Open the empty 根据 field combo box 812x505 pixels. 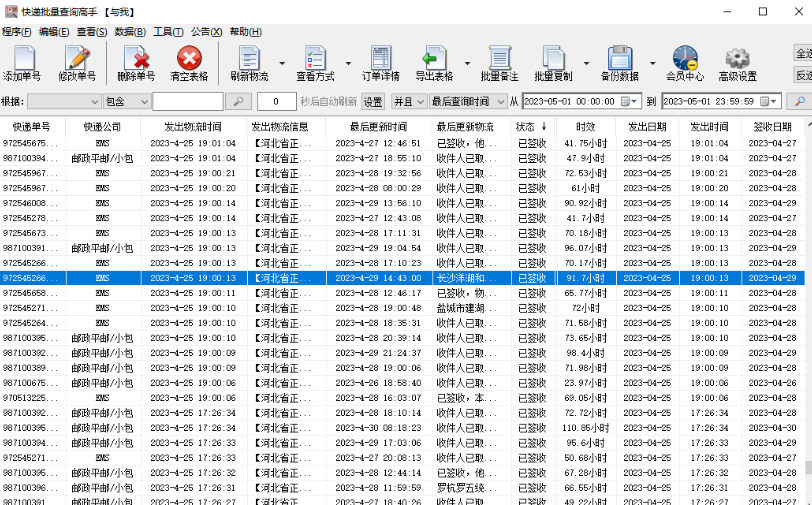point(64,102)
